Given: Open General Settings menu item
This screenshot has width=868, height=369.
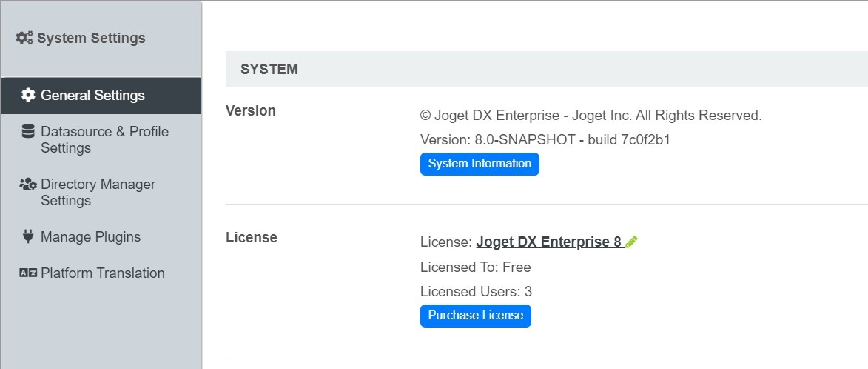Looking at the screenshot, I should (x=101, y=96).
